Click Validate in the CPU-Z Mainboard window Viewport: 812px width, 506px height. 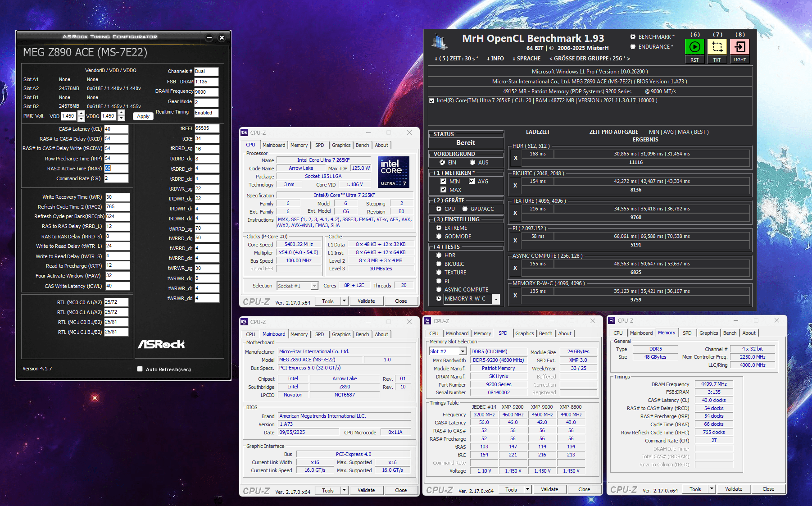tap(366, 490)
